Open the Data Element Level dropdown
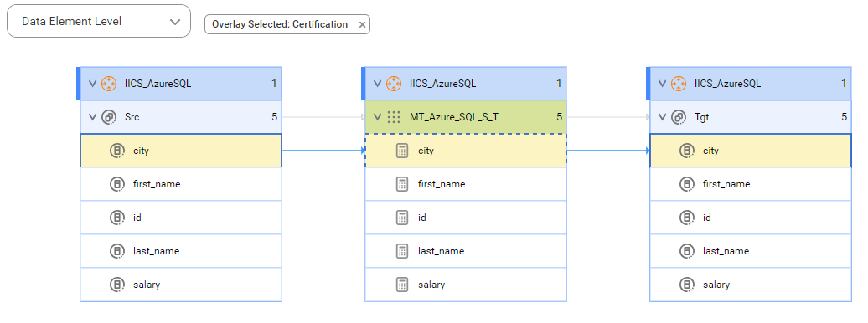The image size is (868, 323). click(99, 22)
